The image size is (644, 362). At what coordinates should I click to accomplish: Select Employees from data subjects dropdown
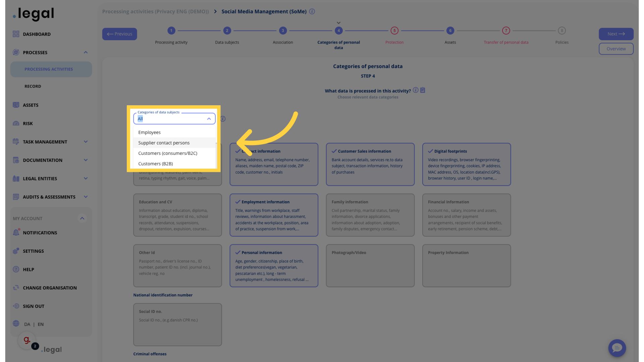pos(149,133)
